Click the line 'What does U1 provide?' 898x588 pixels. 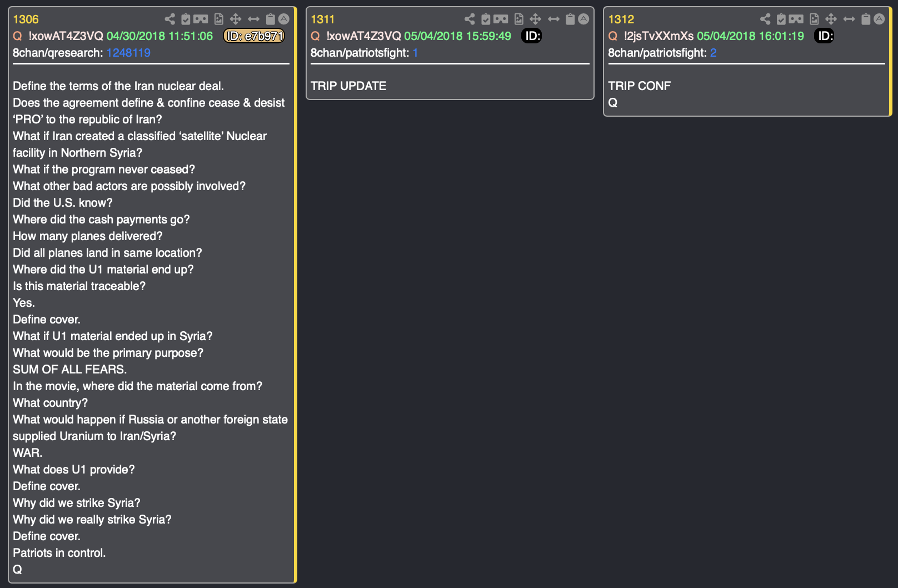[x=74, y=470]
